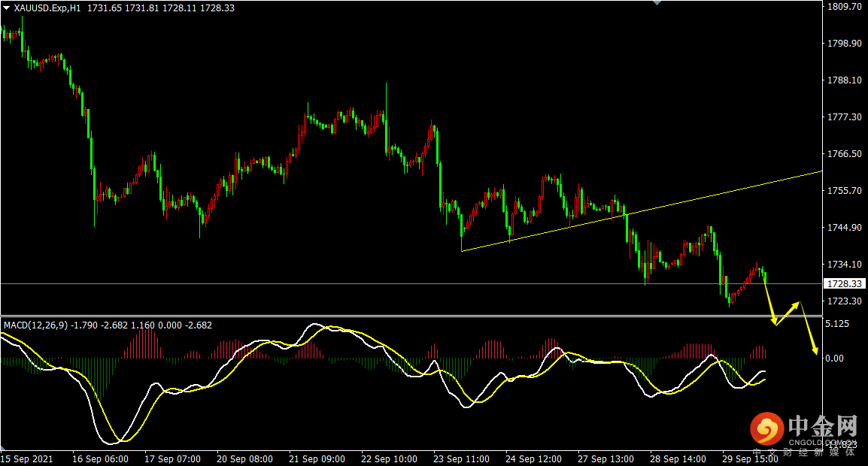Screen dimensions: 868x466
Task: Click price scale value 1809.70
Action: coord(844,7)
